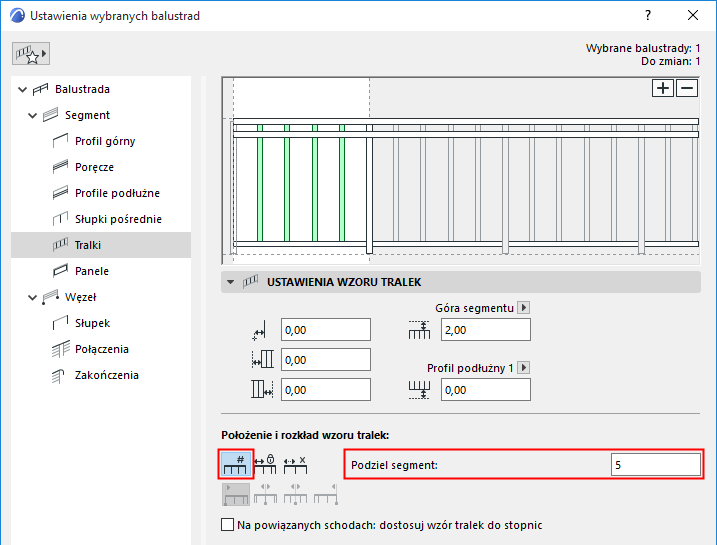
Task: Click the help question mark button
Action: pos(647,16)
